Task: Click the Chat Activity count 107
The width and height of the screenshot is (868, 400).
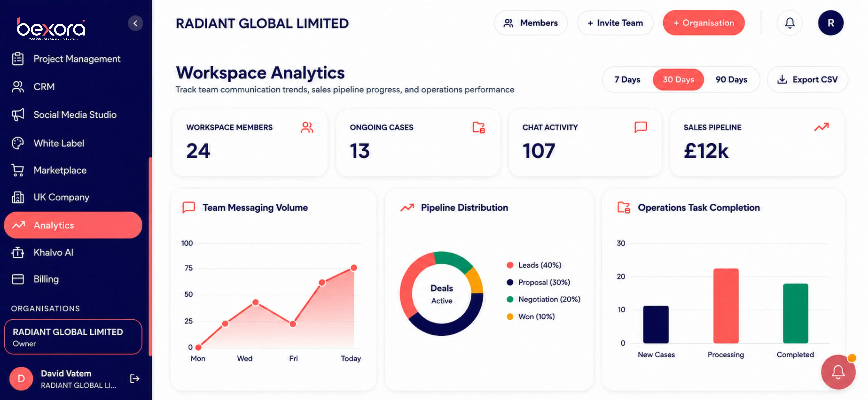Action: pyautogui.click(x=538, y=151)
